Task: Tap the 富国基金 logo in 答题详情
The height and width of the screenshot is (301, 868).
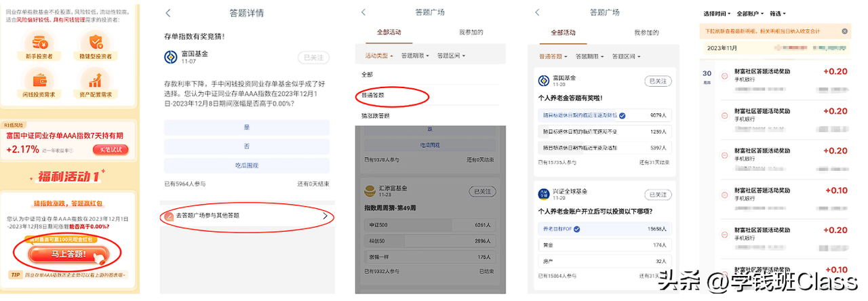Action: pos(171,57)
